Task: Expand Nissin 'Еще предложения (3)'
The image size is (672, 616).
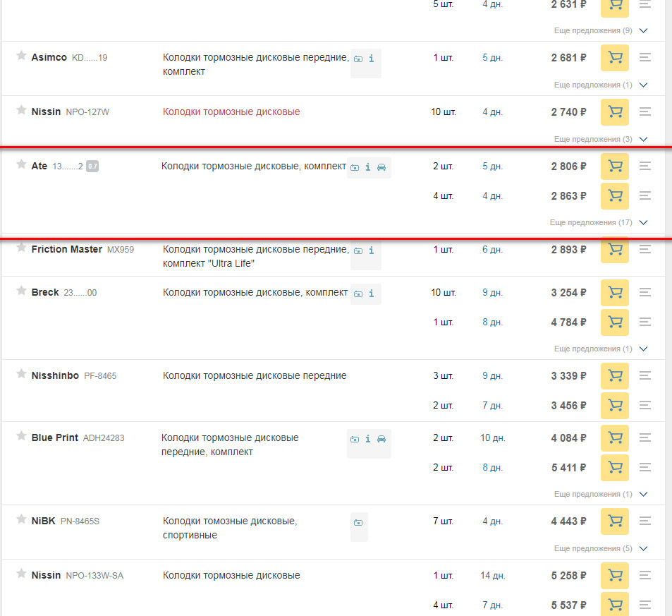Action: point(601,139)
